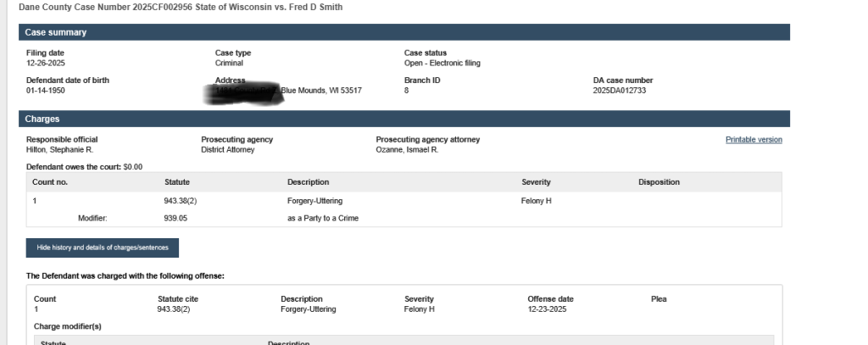Click the 'Defendant owes the court' amount
This screenshot has height=345, width=868.
tap(132, 167)
